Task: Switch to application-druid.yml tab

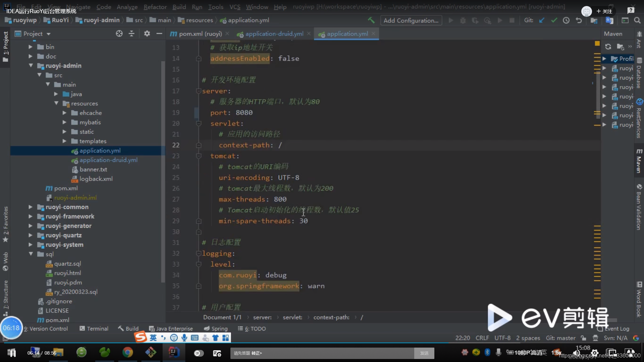Action: (274, 34)
